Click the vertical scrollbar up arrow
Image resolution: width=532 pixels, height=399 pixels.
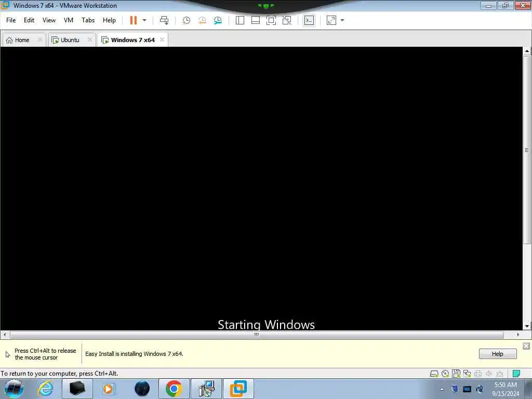(527, 51)
